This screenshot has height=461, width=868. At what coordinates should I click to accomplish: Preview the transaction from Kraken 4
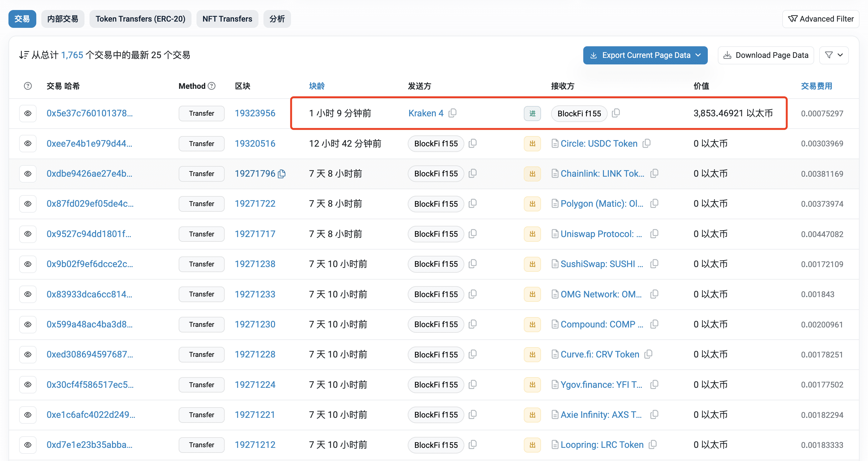click(28, 113)
